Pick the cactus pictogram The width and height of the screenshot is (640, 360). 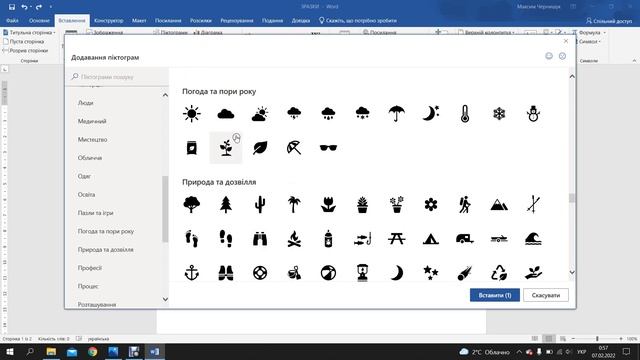[x=260, y=204]
